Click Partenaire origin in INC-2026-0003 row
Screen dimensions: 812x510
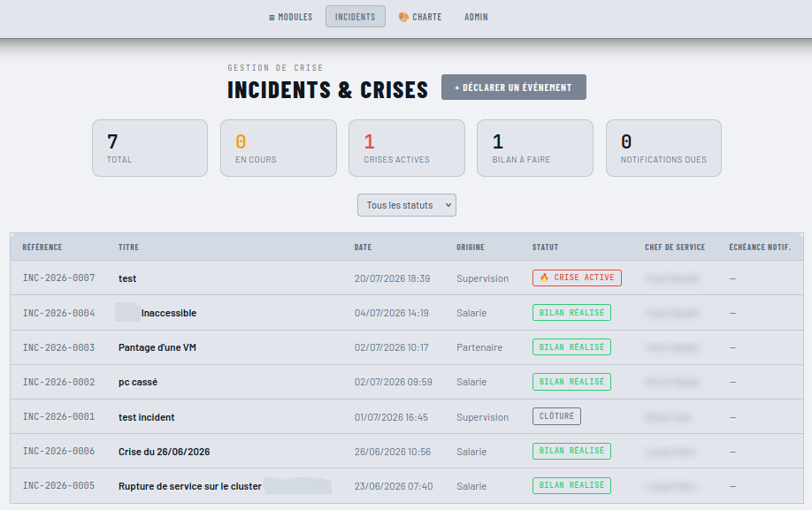(479, 347)
